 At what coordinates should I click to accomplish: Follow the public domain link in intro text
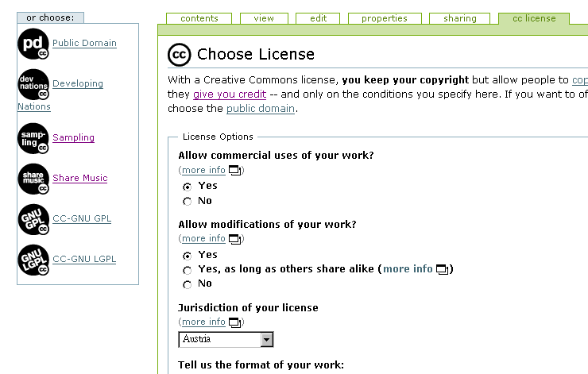261,109
